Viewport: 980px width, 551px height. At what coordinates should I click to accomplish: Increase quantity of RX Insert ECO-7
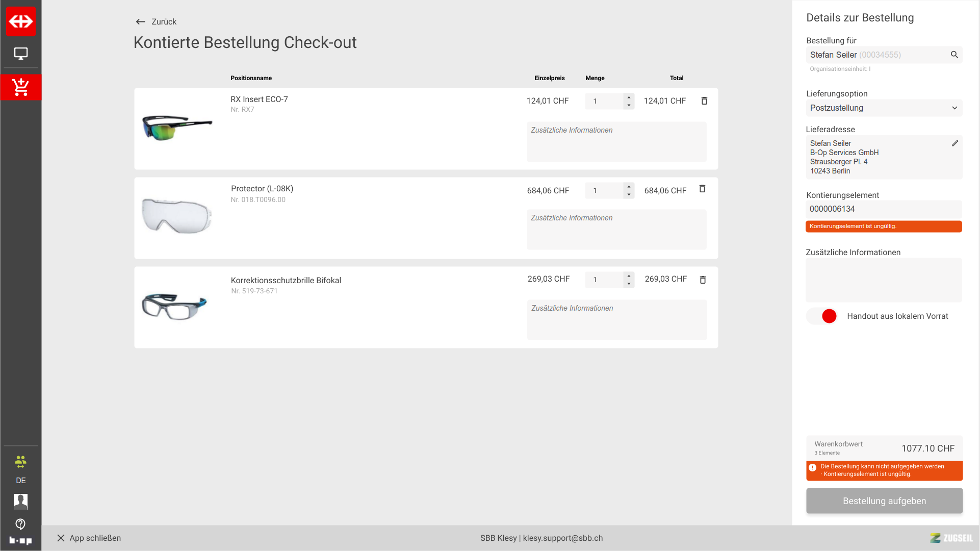point(629,97)
